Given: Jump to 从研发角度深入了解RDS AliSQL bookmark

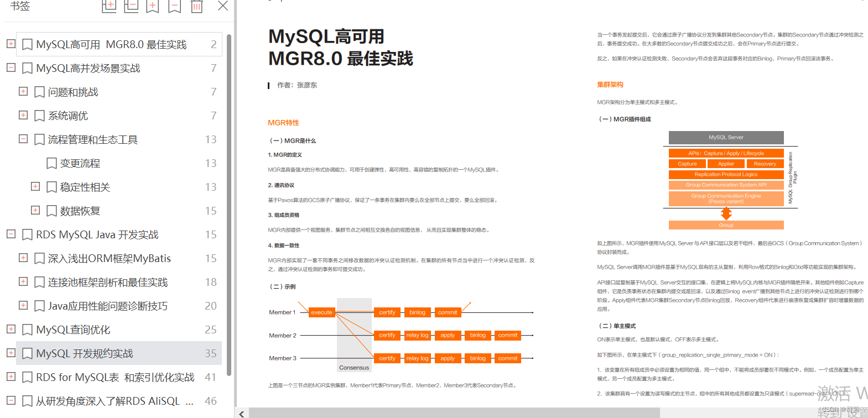Looking at the screenshot, I should (x=115, y=401).
